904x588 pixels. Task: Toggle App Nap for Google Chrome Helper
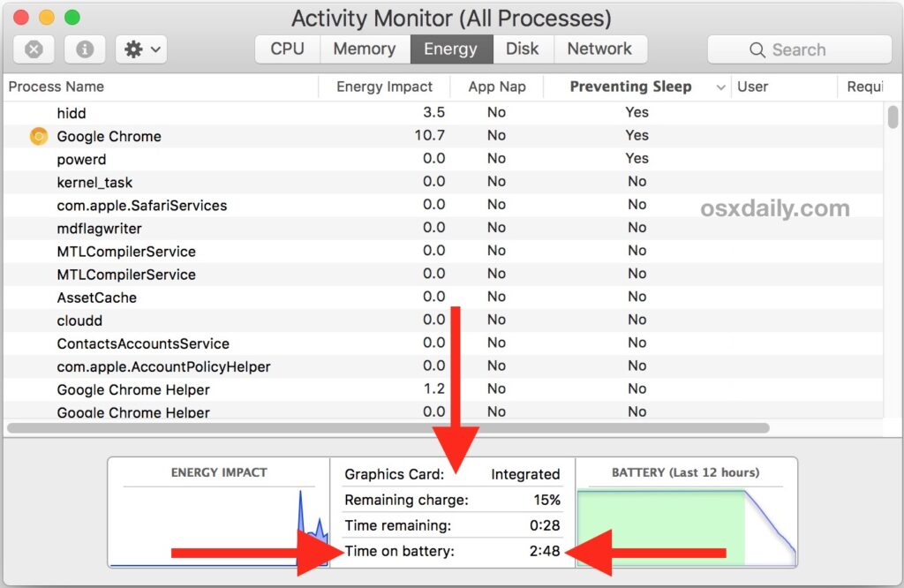coord(496,389)
